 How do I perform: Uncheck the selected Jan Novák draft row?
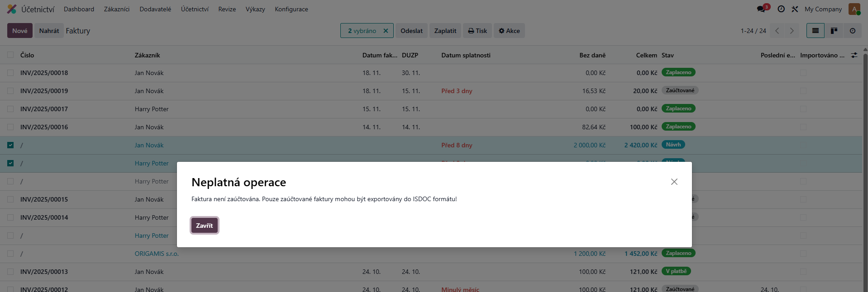click(x=10, y=145)
